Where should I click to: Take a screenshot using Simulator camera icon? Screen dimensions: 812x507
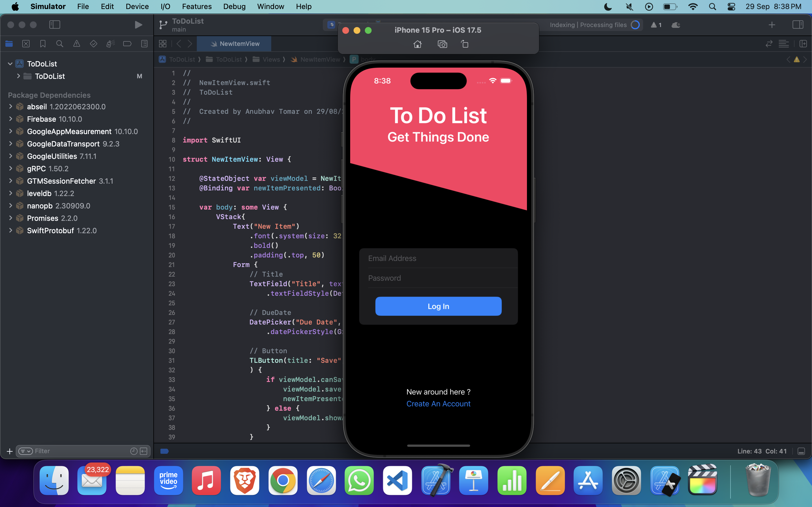click(x=443, y=44)
